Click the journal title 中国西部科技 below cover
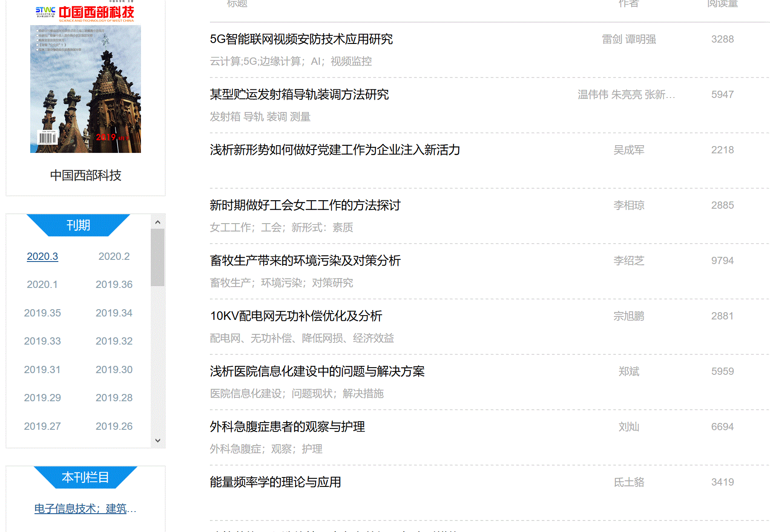Screen dimensions: 770x532 click(86, 175)
